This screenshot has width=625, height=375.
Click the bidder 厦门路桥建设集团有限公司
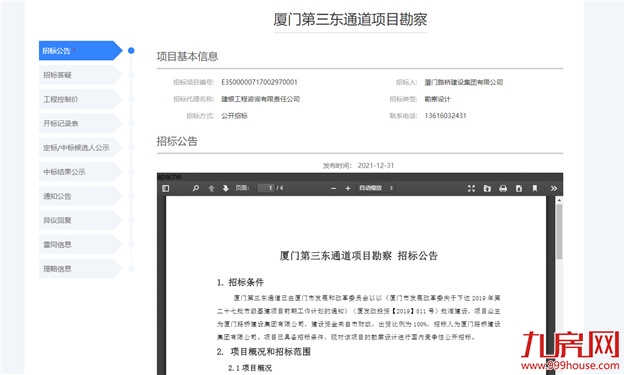pyautogui.click(x=464, y=82)
